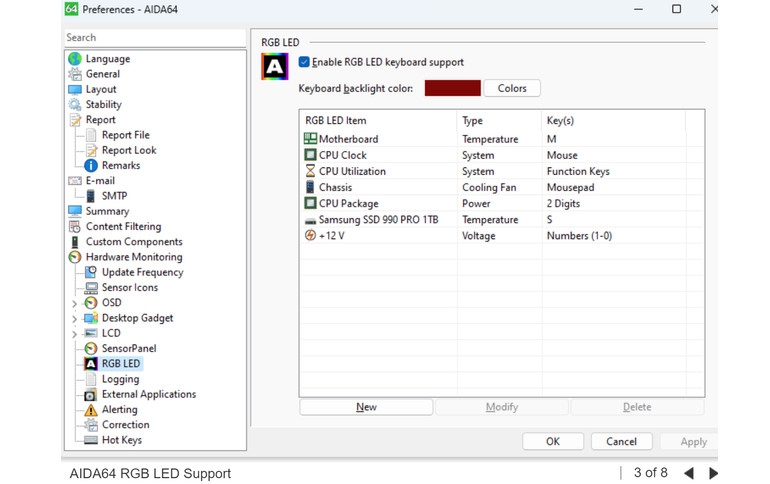Expand the OSD tree node

(x=74, y=304)
